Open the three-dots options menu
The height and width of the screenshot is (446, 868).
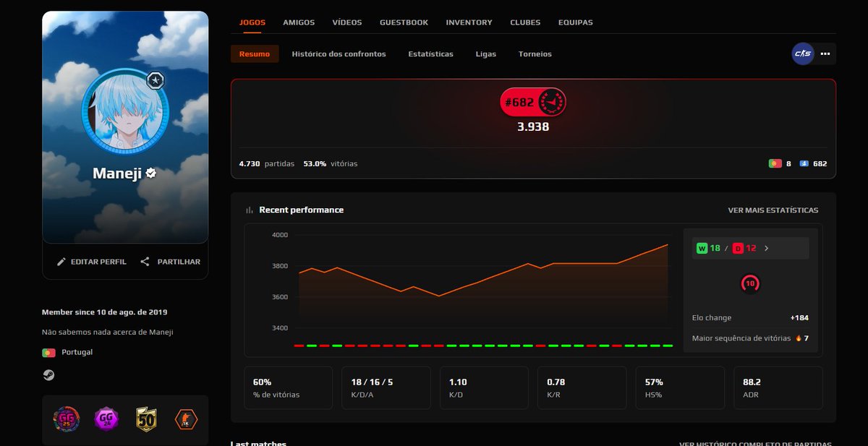[825, 53]
